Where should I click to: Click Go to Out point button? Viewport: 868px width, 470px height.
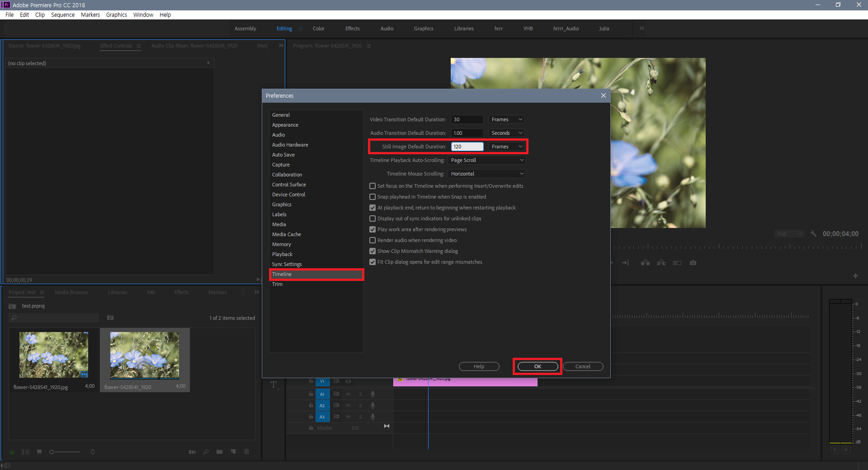pos(626,263)
